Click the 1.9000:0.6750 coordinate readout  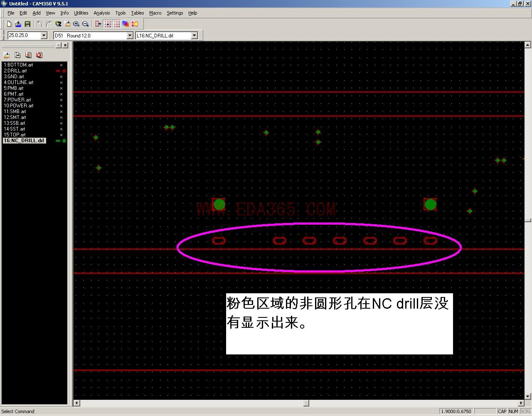456,411
